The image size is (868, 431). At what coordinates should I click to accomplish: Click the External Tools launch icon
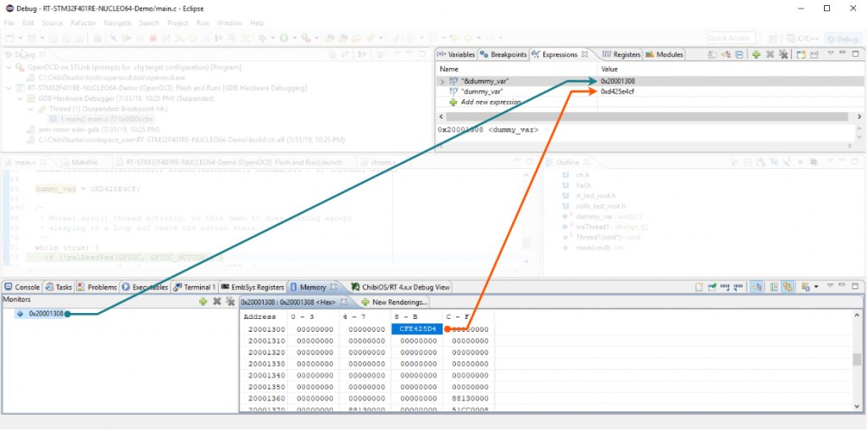pyautogui.click(x=305, y=38)
